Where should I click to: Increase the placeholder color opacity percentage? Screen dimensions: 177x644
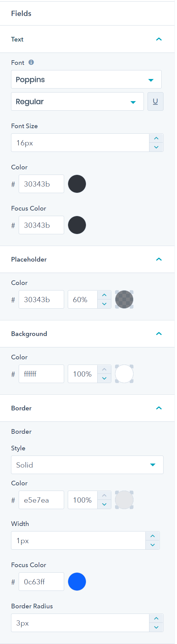point(104,295)
